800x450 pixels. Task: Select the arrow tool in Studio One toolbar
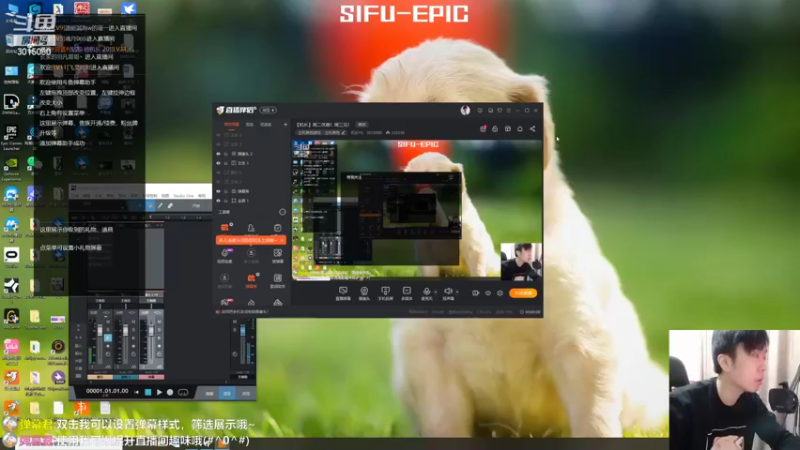(149, 206)
